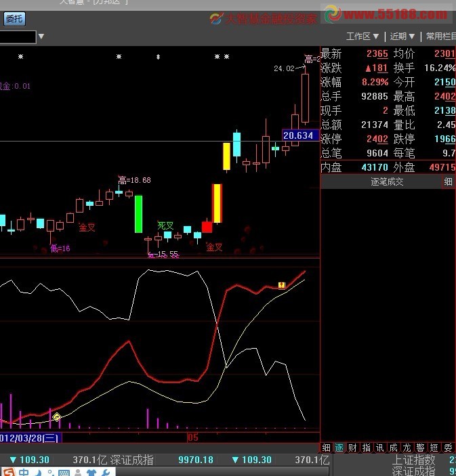Open the 讯 news tab

[x=379, y=448]
